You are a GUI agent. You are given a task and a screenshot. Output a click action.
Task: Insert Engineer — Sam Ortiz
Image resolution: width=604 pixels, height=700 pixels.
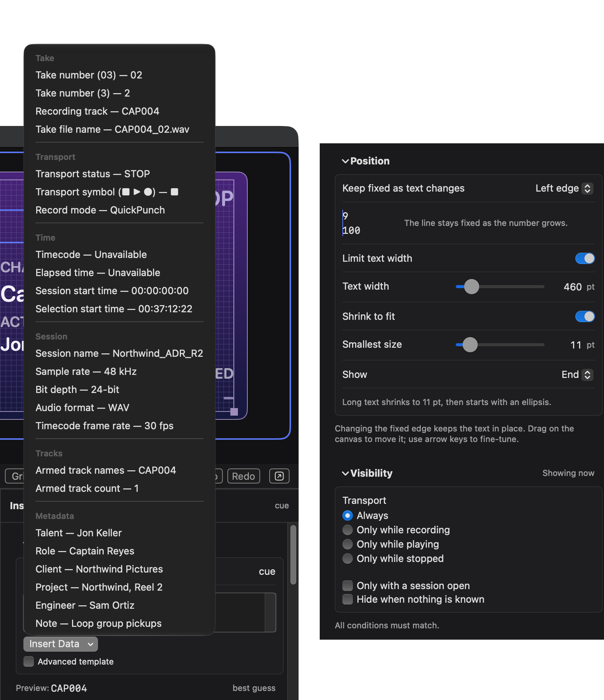[120, 605]
